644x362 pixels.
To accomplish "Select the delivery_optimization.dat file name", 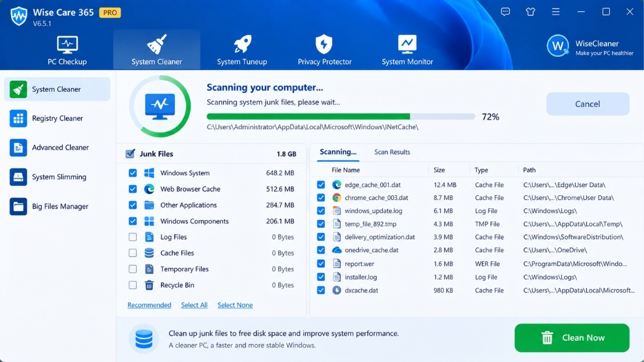I will pyautogui.click(x=380, y=237).
